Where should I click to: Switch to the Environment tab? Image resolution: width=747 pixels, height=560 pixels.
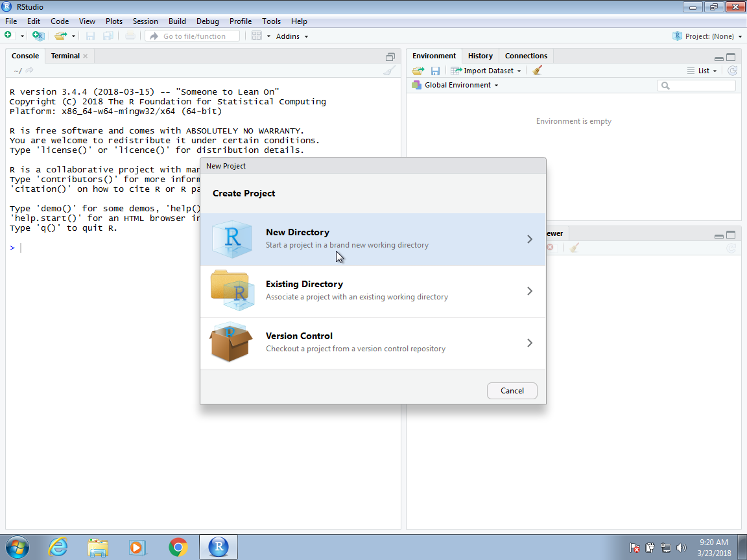click(434, 56)
